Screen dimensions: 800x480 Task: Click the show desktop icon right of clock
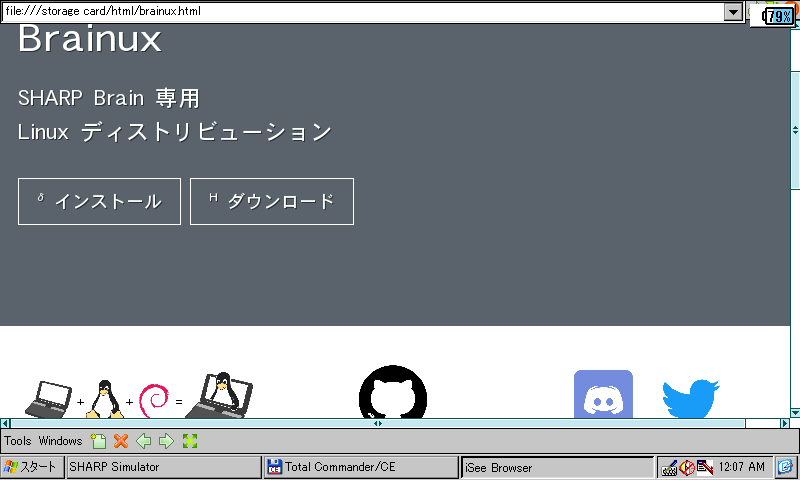coord(785,467)
